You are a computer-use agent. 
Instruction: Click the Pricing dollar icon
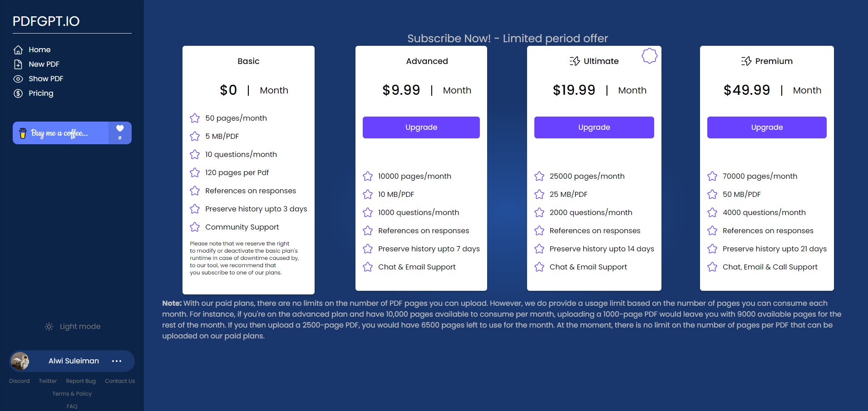point(18,93)
